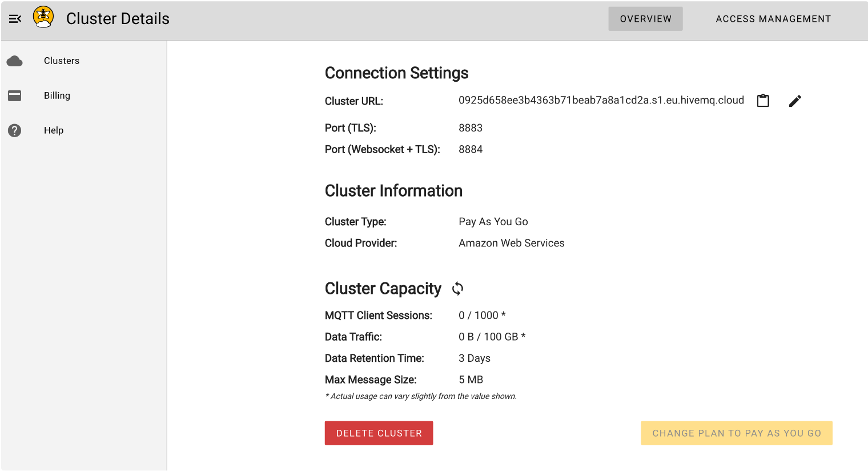Open the Access Management tab
868x471 pixels.
773,19
